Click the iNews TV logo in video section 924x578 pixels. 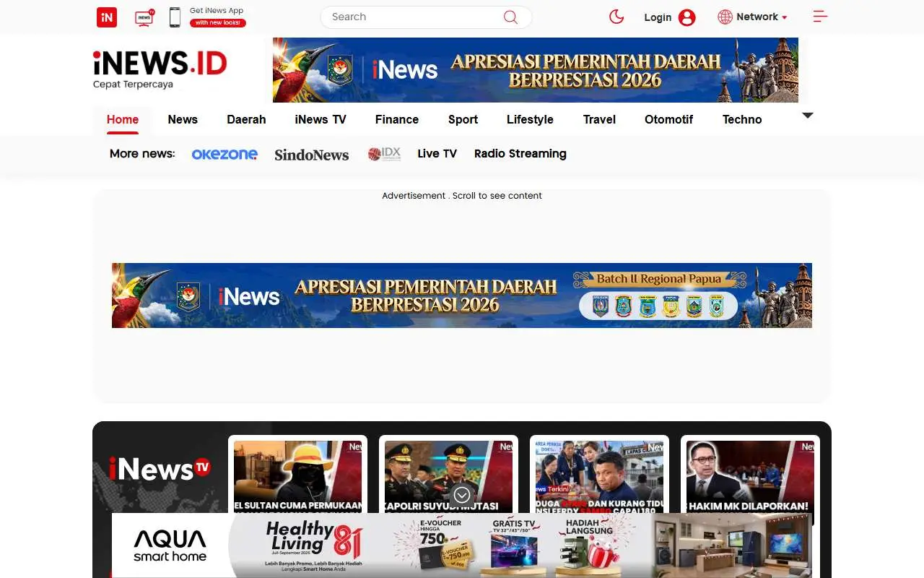click(x=160, y=469)
